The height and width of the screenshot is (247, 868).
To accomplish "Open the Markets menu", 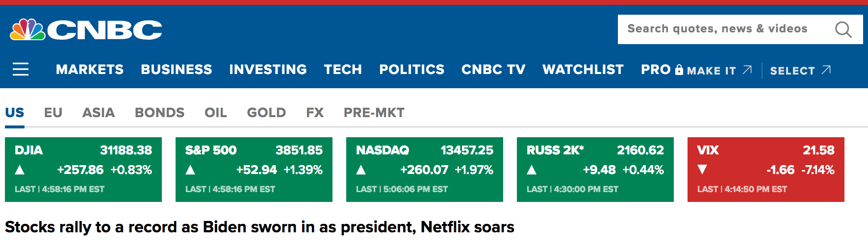I will [90, 70].
